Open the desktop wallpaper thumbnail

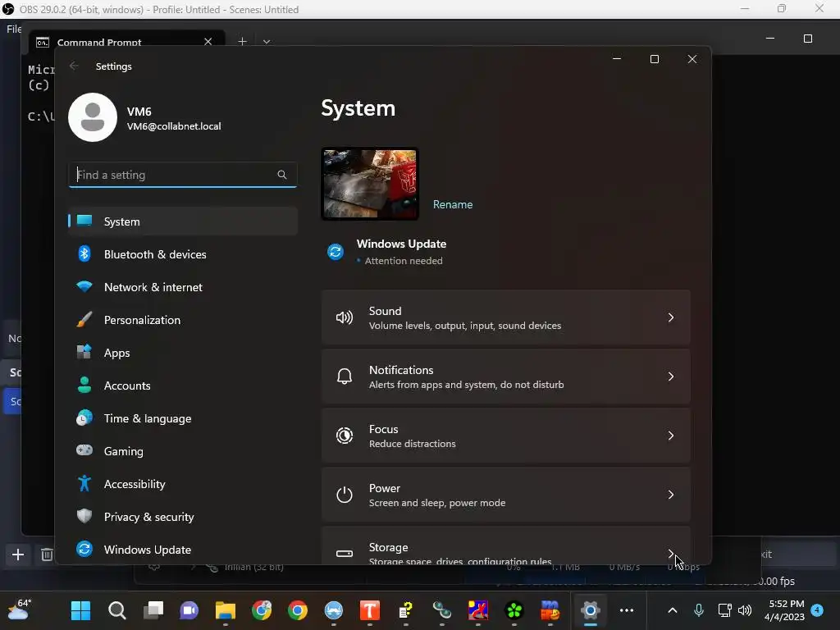point(370,184)
